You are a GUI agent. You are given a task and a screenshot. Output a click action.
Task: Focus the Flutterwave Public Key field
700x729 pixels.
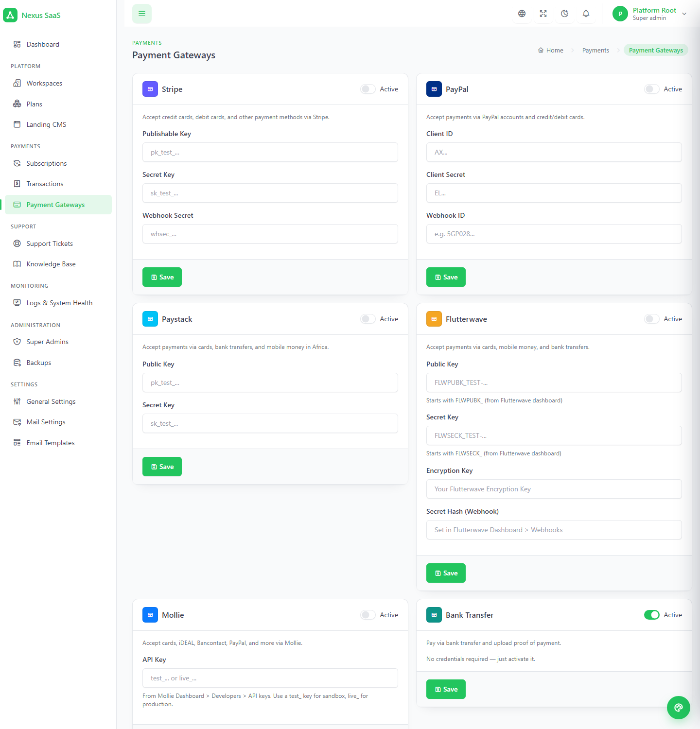click(554, 382)
